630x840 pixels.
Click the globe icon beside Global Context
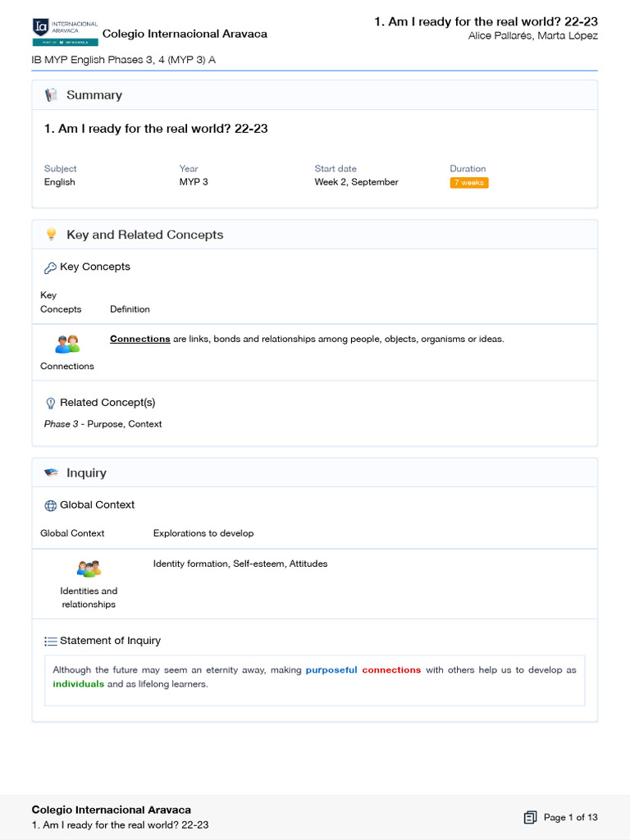coord(50,505)
